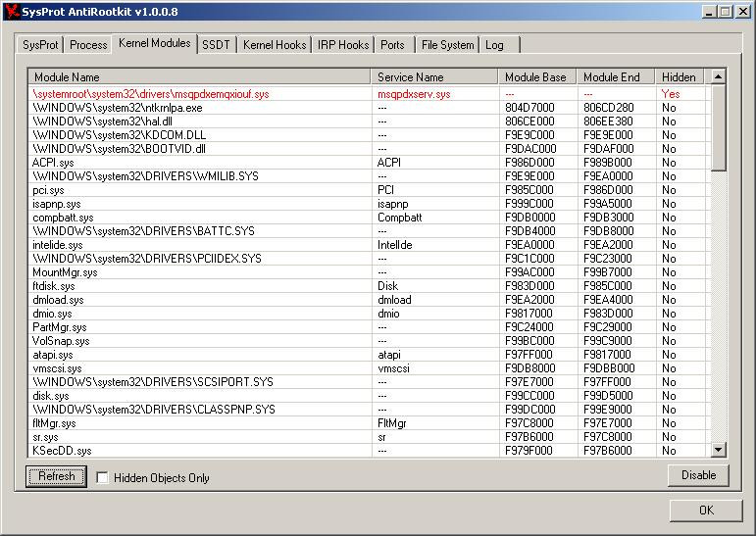Image resolution: width=756 pixels, height=536 pixels.
Task: Select the atapi.sys module row
Action: (369, 355)
